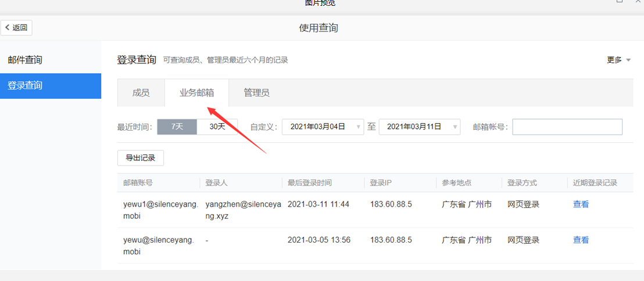This screenshot has height=281, width=644.
Task: Click the 导出记录 button
Action: click(141, 158)
